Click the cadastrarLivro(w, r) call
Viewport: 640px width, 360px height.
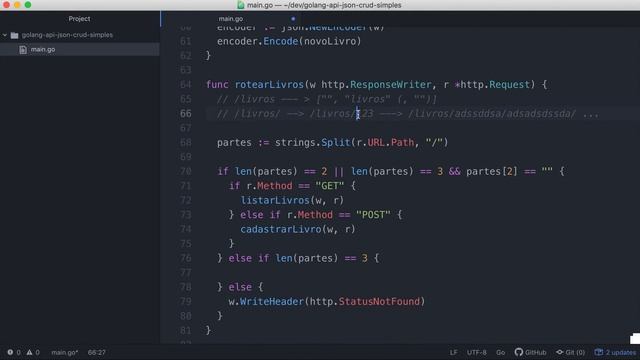pos(298,229)
